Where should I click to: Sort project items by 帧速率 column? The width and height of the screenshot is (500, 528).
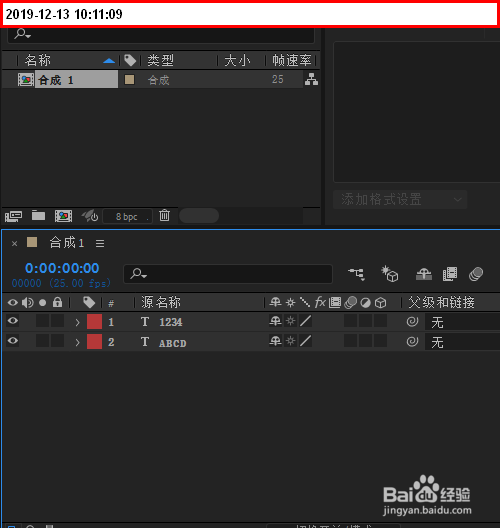(292, 61)
